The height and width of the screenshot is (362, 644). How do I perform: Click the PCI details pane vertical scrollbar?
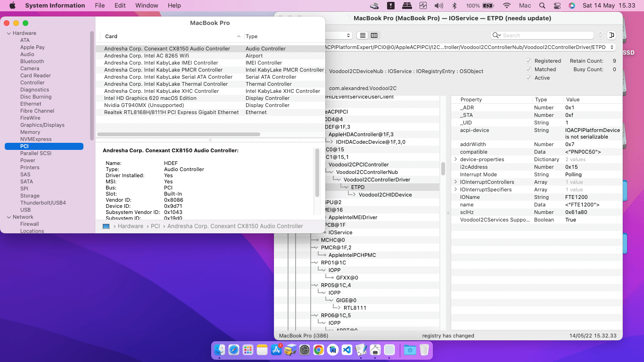317,172
